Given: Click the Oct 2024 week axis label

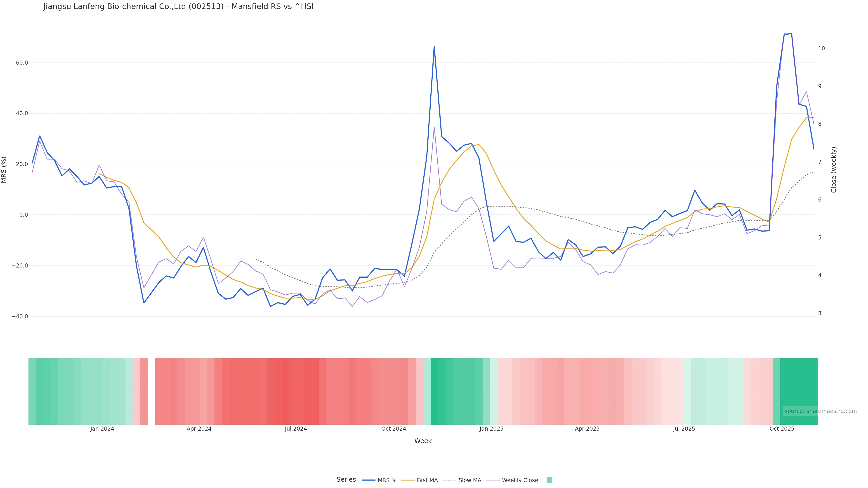Looking at the screenshot, I should [x=394, y=429].
